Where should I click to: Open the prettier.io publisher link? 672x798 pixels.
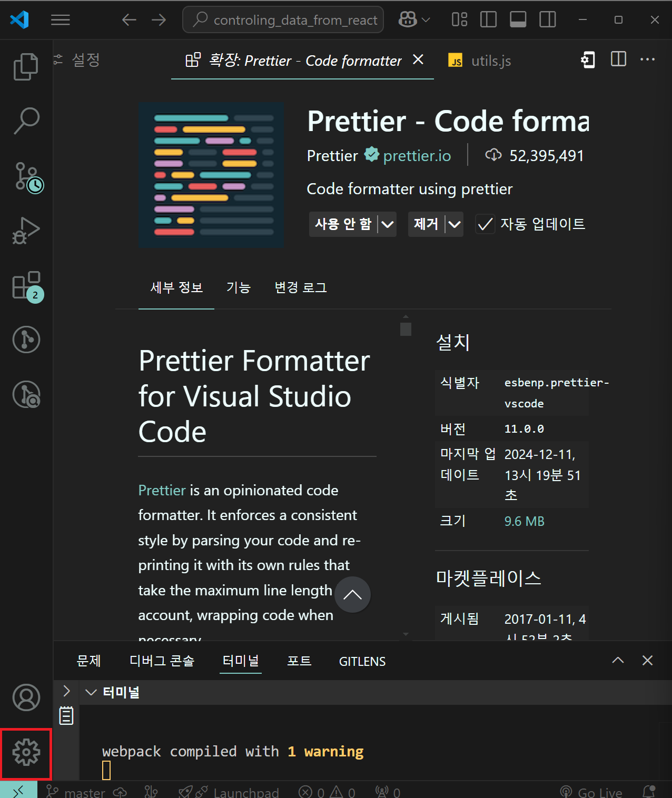(x=417, y=156)
